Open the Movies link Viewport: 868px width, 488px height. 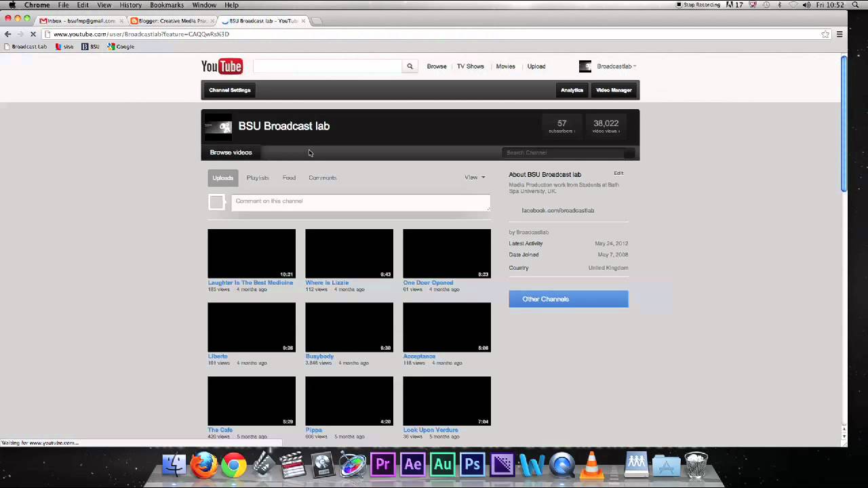click(505, 66)
